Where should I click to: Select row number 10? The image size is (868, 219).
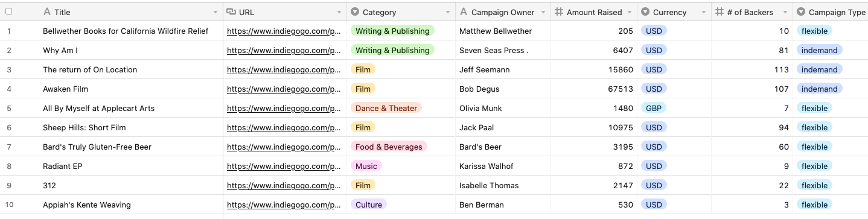click(x=8, y=205)
